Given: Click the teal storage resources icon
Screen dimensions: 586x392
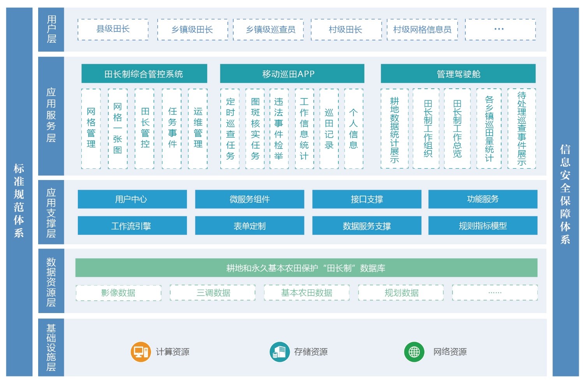Looking at the screenshot, I should coord(279,352).
